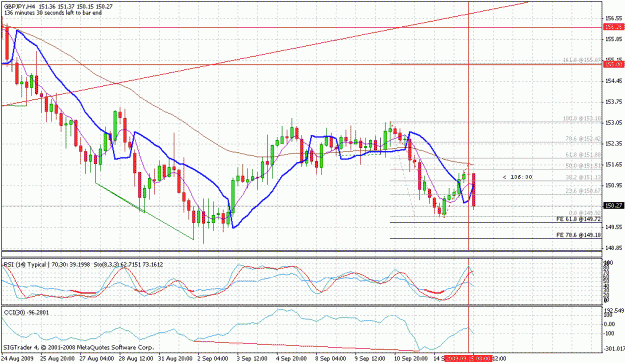Image resolution: width=625 pixels, height=363 pixels.
Task: Click the 10 Sep 20:00 time label
Action: tap(411, 358)
